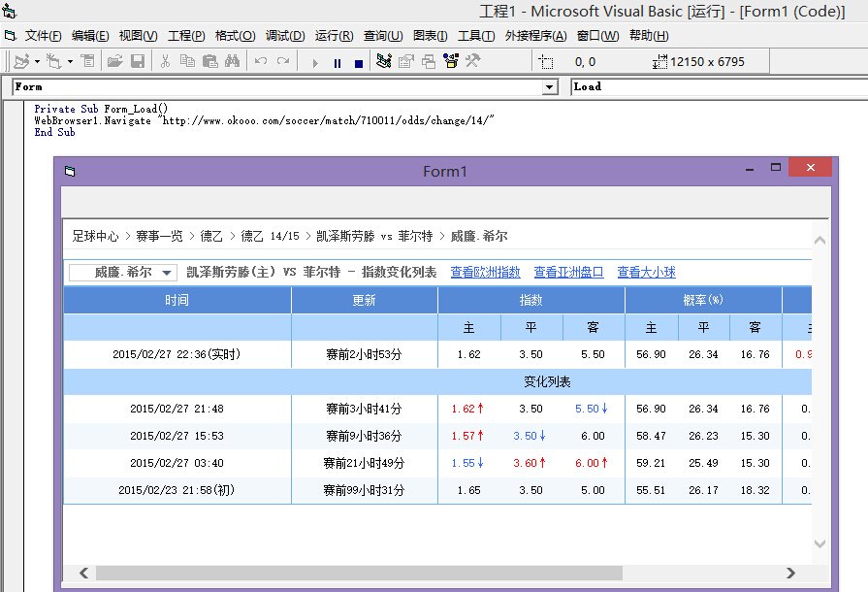Click the horizontal scrollbar right arrow
The width and height of the screenshot is (868, 592).
coord(792,574)
